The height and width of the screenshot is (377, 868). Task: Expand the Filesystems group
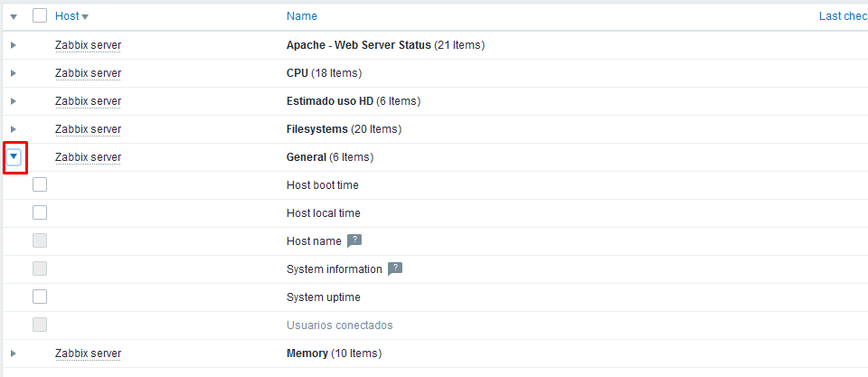(14, 129)
